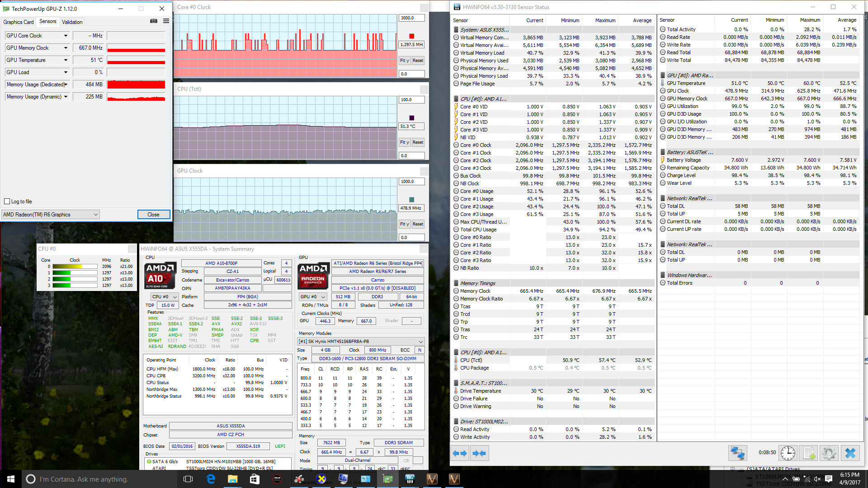
Task: Open the Action Center notifications icon
Action: point(829,479)
